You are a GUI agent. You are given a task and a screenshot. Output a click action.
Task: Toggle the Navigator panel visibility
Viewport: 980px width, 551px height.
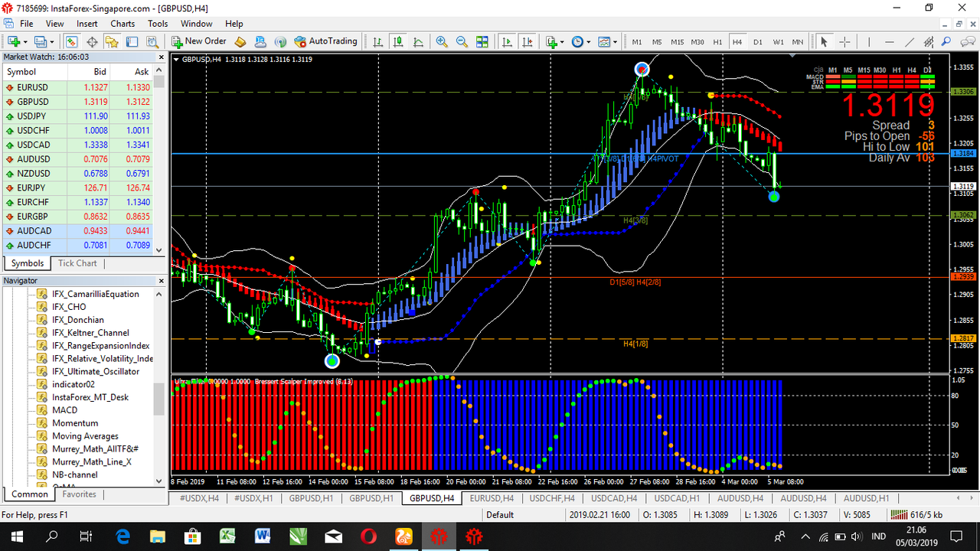click(x=112, y=41)
